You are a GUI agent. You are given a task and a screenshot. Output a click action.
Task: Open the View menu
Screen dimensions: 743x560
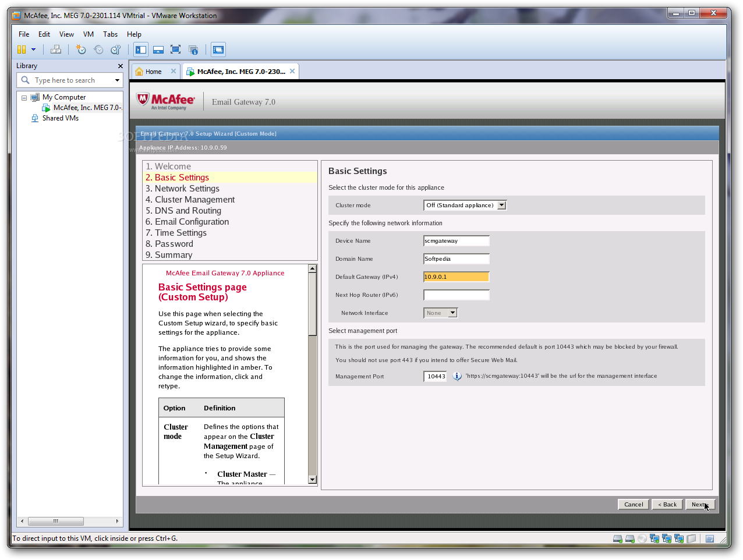(66, 34)
